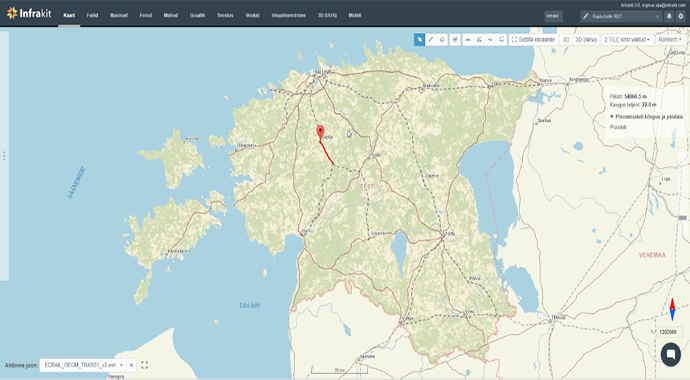This screenshot has width=690, height=380.
Task: Choose the line drawing tool
Action: pyautogui.click(x=431, y=40)
